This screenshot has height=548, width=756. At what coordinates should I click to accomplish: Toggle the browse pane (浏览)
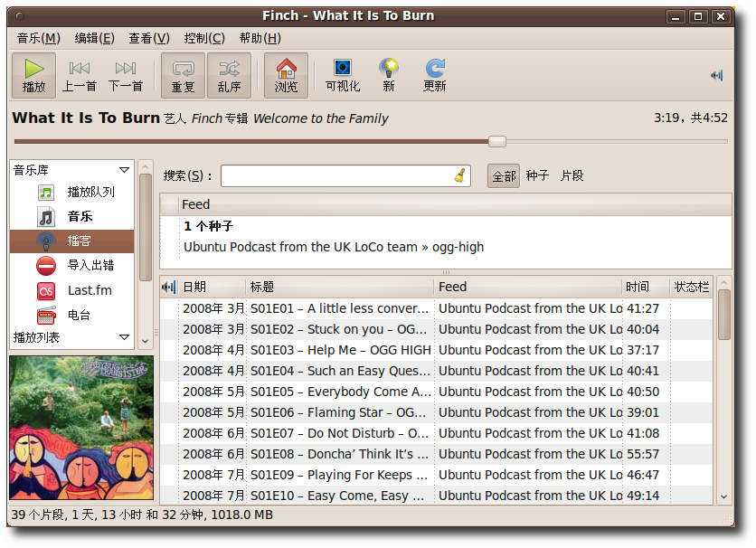[286, 76]
